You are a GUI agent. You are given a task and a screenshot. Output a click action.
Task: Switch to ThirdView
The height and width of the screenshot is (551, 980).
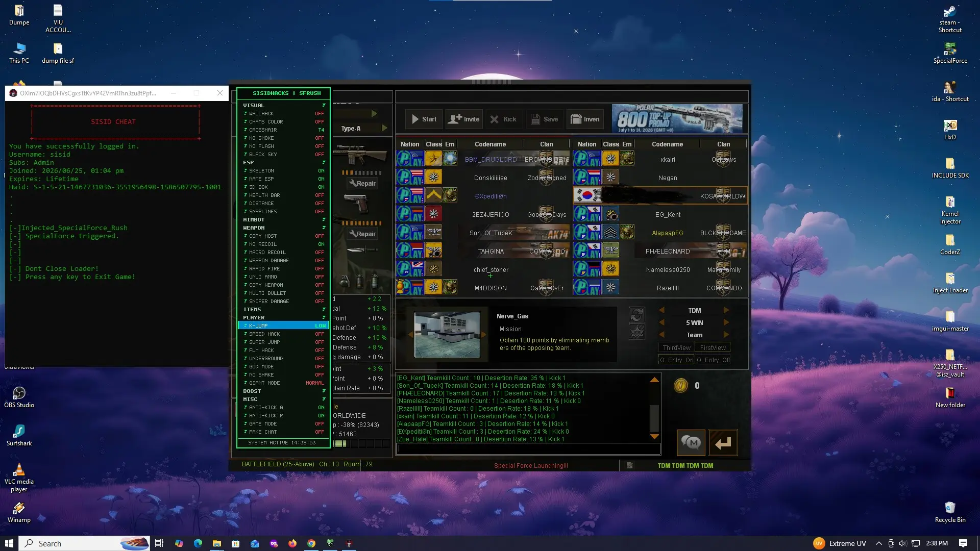(x=676, y=348)
